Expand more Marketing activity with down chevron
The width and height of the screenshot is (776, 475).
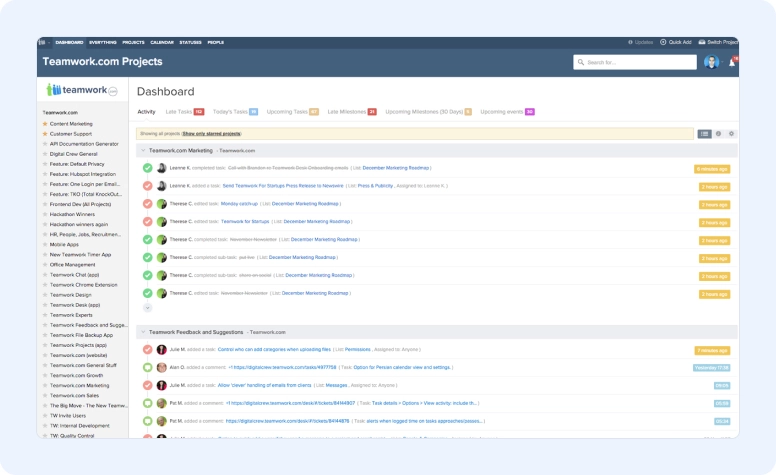(x=147, y=308)
